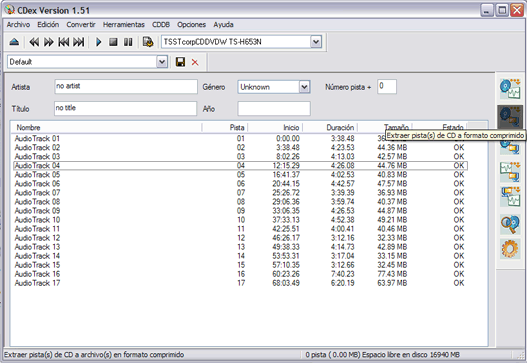The width and height of the screenshot is (527, 363).
Task: Start playback with the play icon
Action: 98,42
